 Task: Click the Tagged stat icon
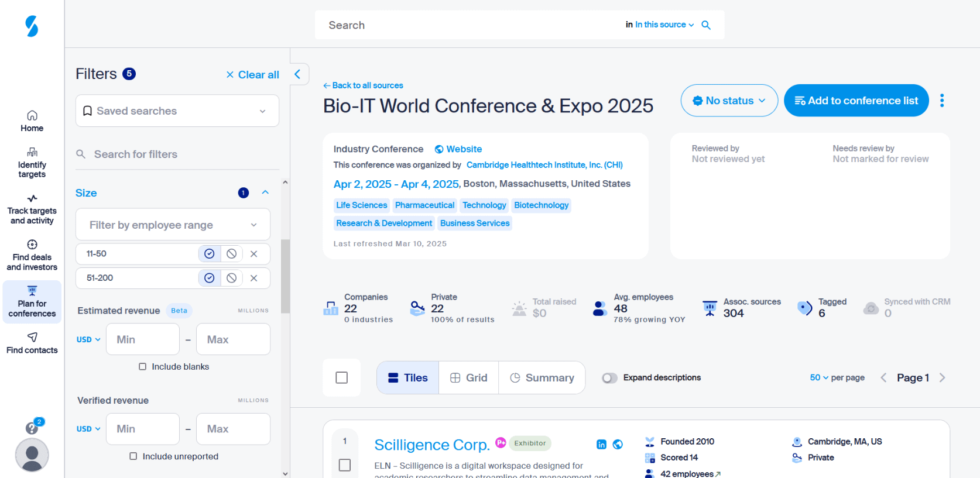pos(805,307)
